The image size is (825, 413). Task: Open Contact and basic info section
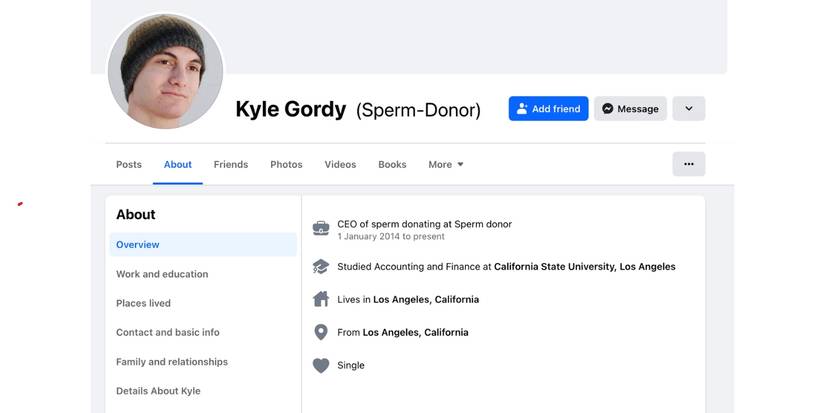[167, 332]
